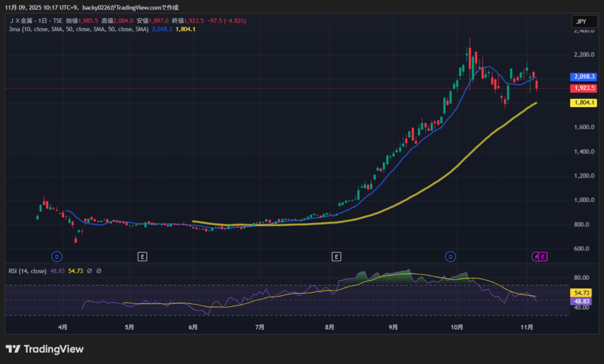Click the lightning bolt event icon
The height and width of the screenshot is (364, 604).
pyautogui.click(x=536, y=257)
